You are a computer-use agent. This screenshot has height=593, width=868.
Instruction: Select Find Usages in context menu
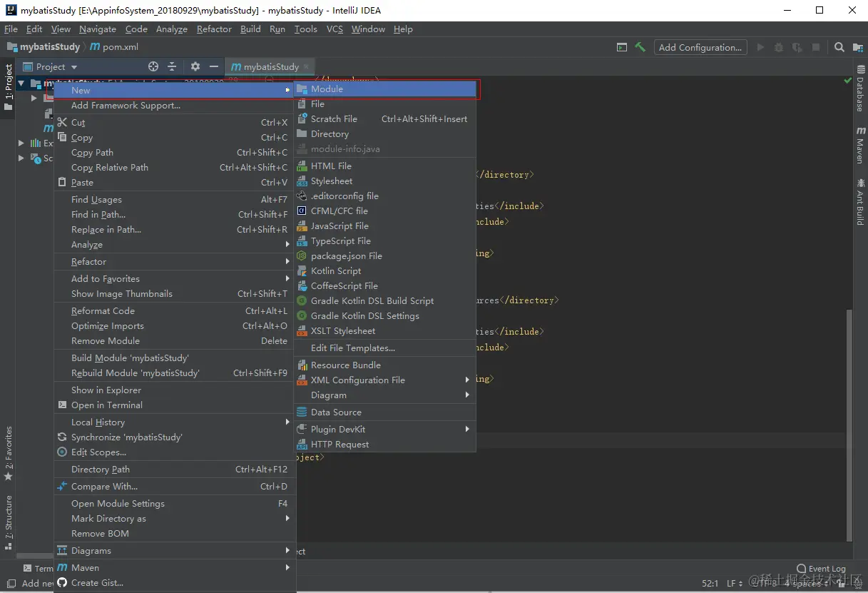[96, 200]
